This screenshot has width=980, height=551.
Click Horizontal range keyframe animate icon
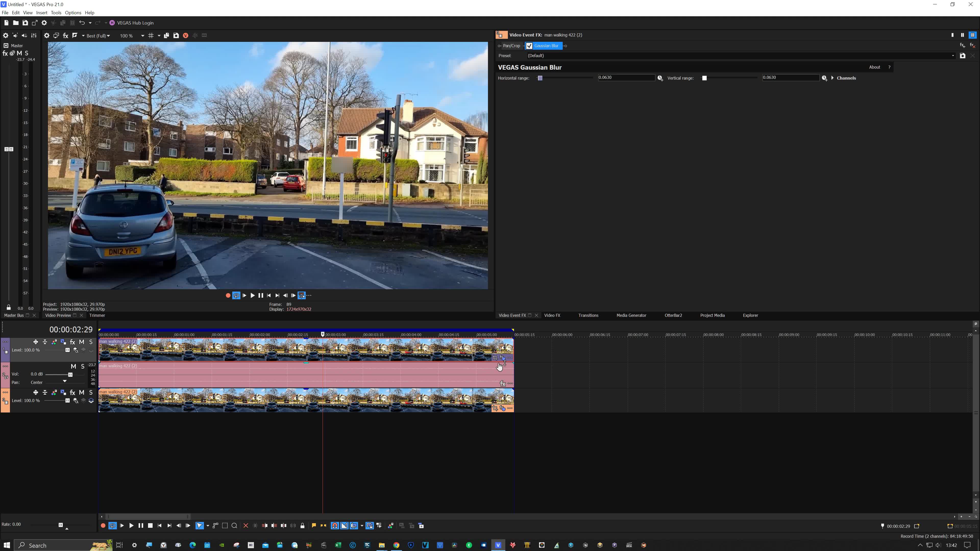click(660, 78)
